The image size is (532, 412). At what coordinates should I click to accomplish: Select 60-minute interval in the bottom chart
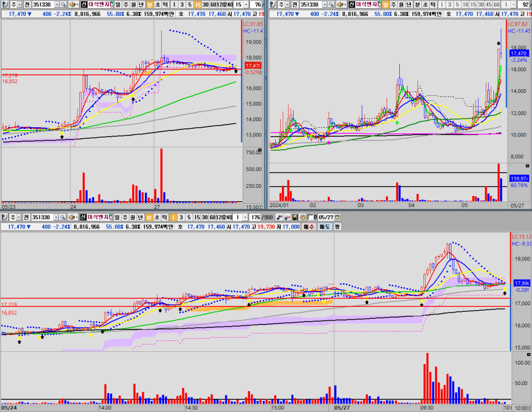pyautogui.click(x=213, y=217)
